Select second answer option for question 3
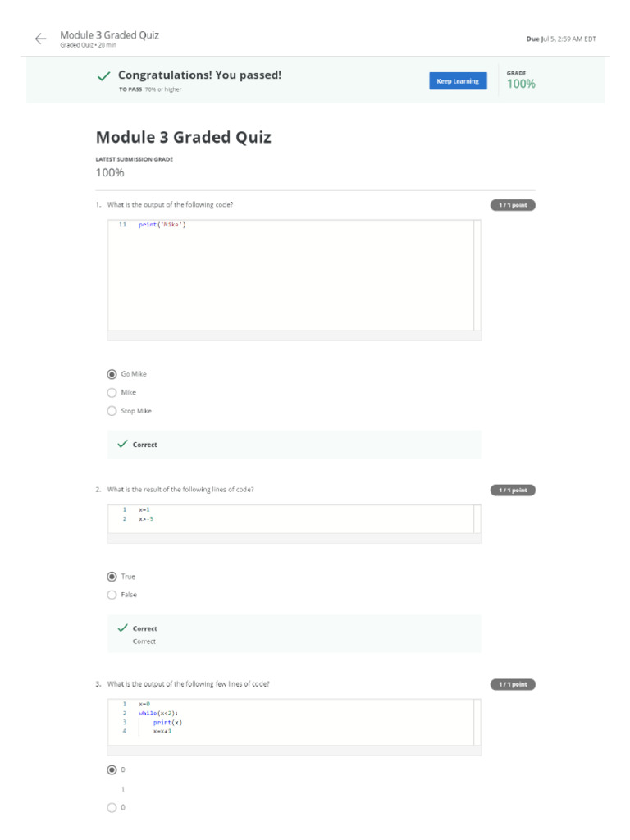630x840 pixels. point(112,808)
